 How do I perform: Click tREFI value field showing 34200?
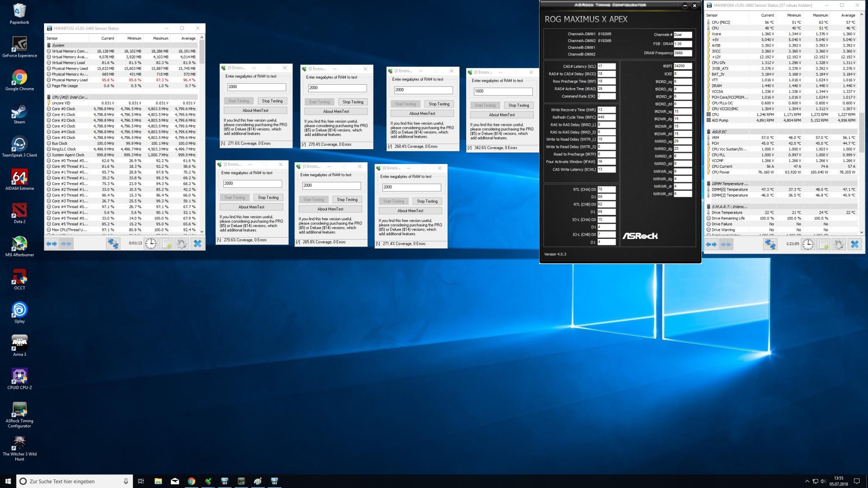(x=683, y=66)
